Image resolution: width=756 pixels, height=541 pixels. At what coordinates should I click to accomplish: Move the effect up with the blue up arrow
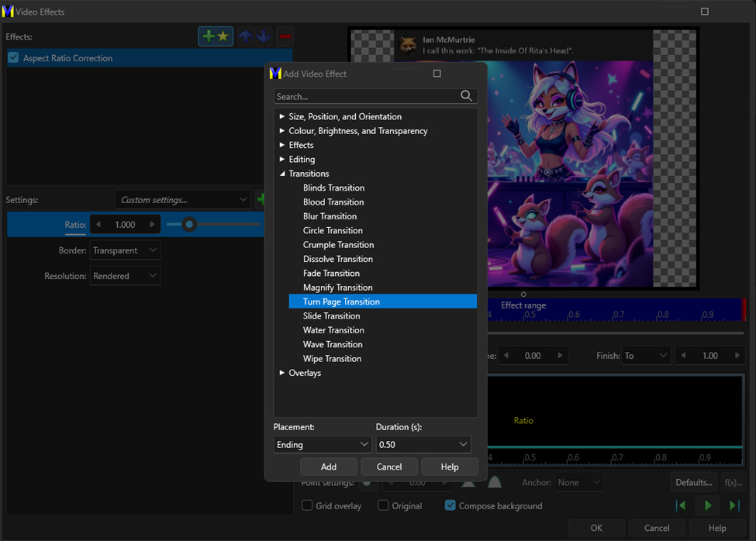tap(245, 36)
